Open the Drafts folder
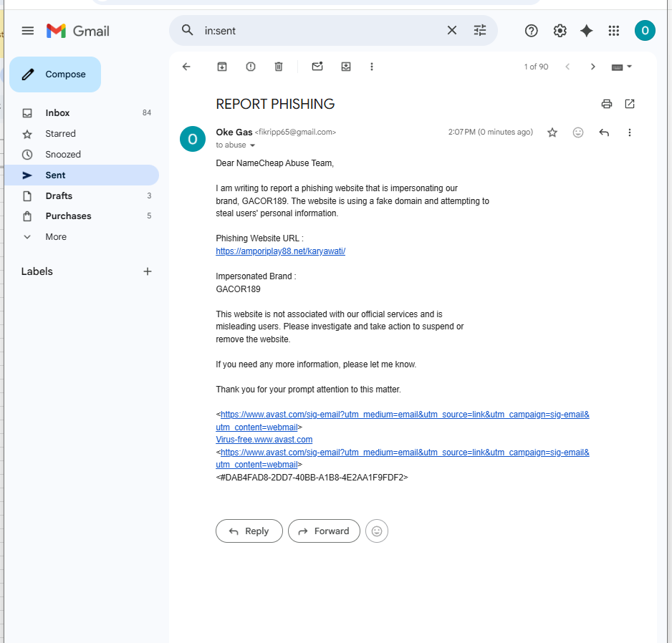The height and width of the screenshot is (643, 672). click(x=82, y=195)
